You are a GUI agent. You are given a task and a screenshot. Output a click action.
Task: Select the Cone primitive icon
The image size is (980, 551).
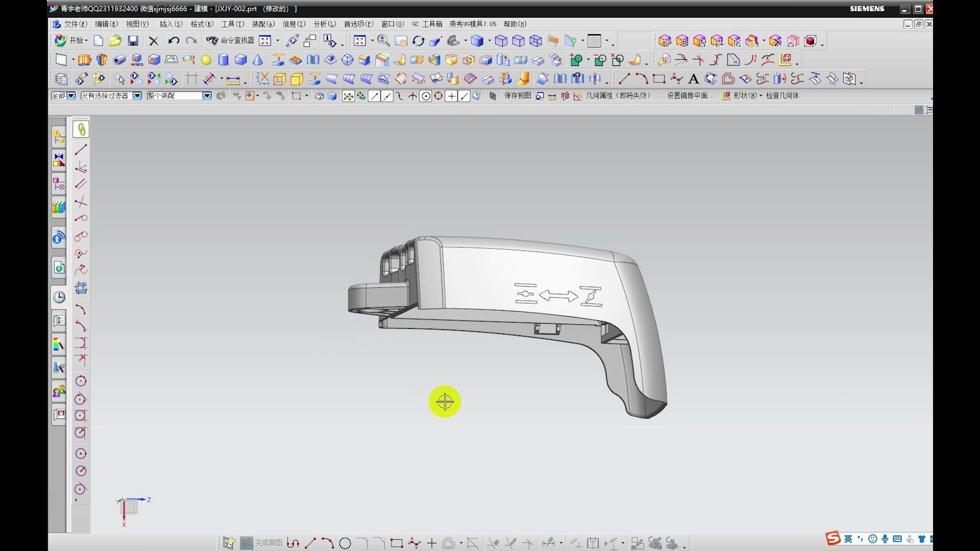click(258, 60)
